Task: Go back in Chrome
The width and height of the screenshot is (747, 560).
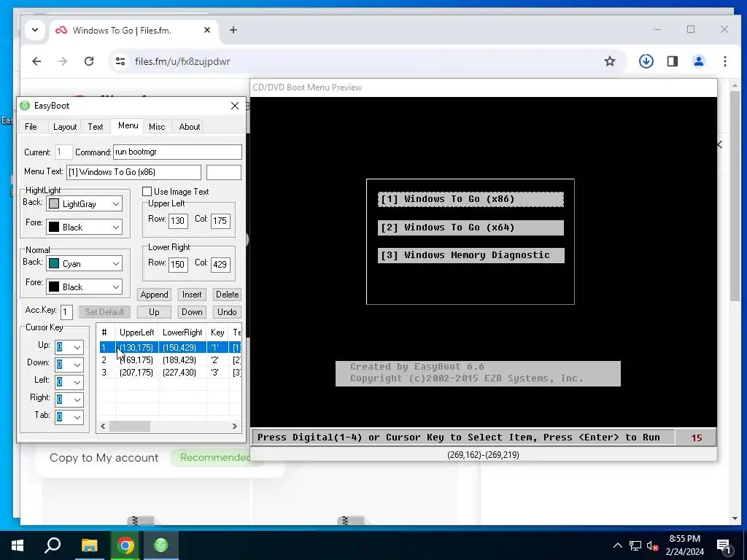Action: click(x=36, y=61)
